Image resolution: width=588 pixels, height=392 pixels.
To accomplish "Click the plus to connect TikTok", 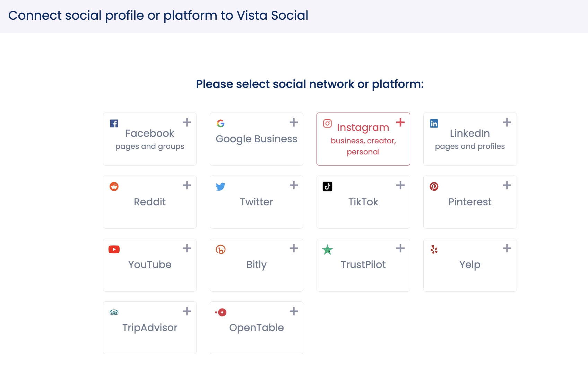I will pyautogui.click(x=400, y=185).
